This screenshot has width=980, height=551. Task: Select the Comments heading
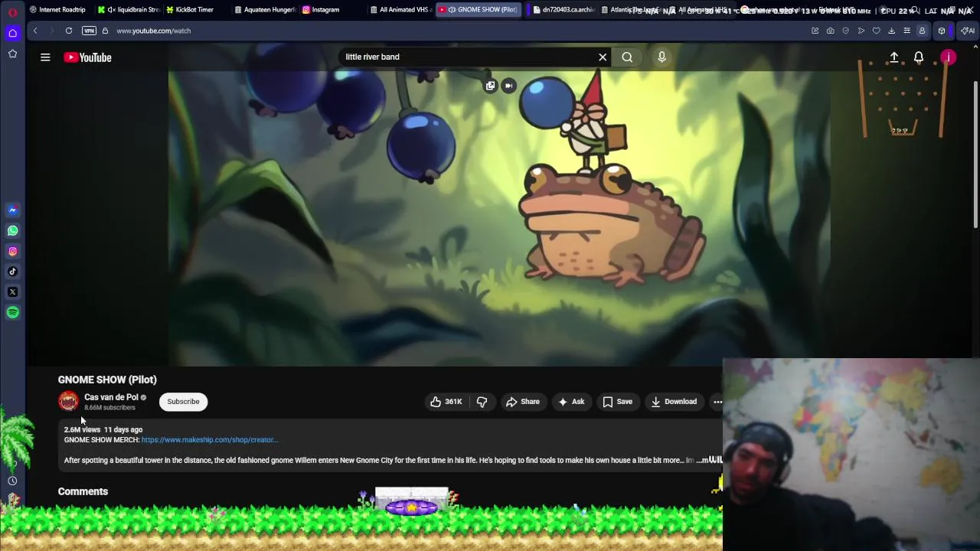pyautogui.click(x=83, y=491)
